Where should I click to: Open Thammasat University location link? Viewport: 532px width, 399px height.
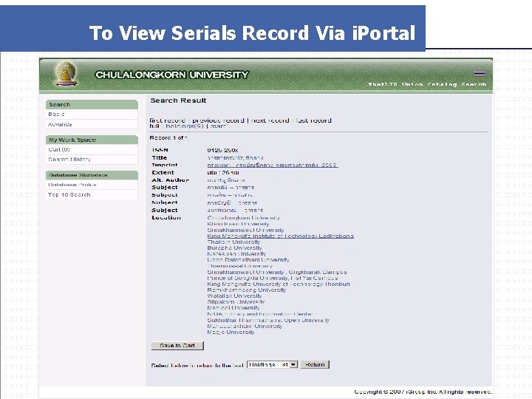(240, 266)
